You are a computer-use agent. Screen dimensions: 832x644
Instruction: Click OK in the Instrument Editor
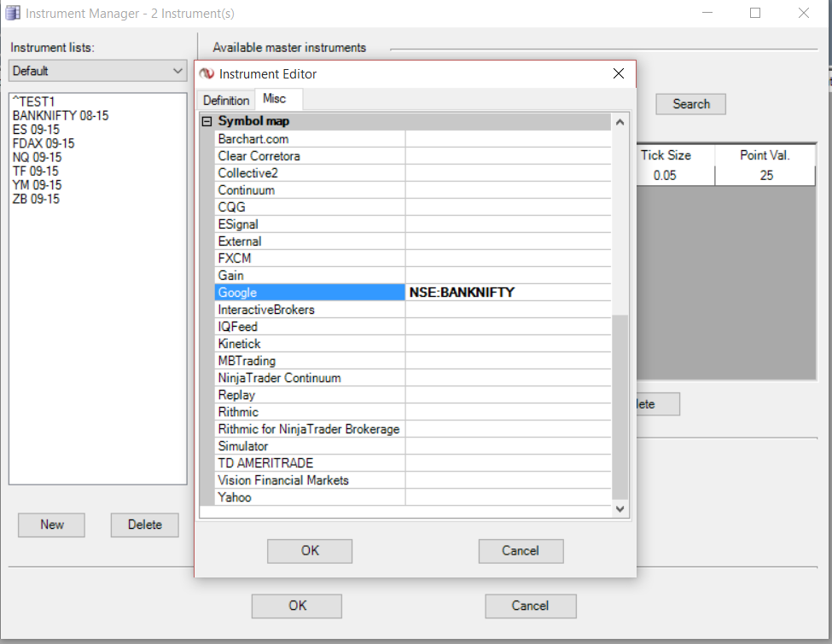[310, 551]
